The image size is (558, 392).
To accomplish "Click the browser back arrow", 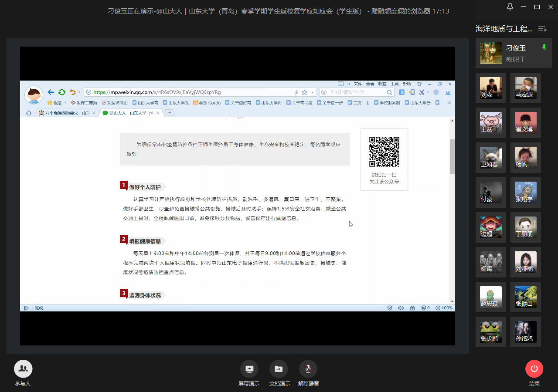I will 51,92.
